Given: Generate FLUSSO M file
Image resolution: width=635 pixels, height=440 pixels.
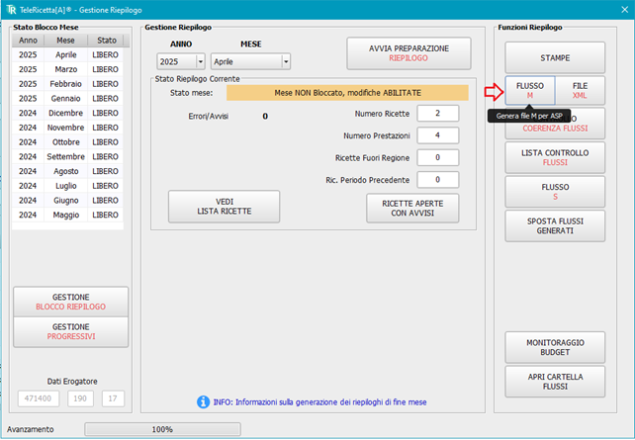Looking at the screenshot, I should (530, 90).
